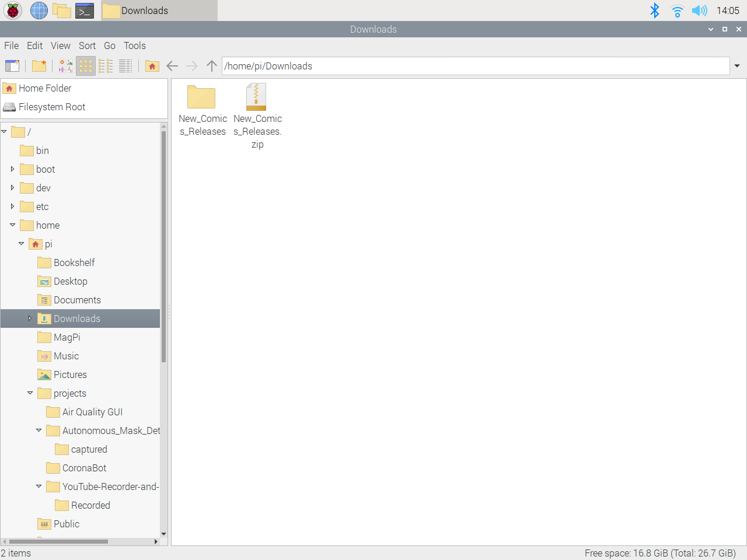Create a new folder with toolbar icon

click(39, 66)
